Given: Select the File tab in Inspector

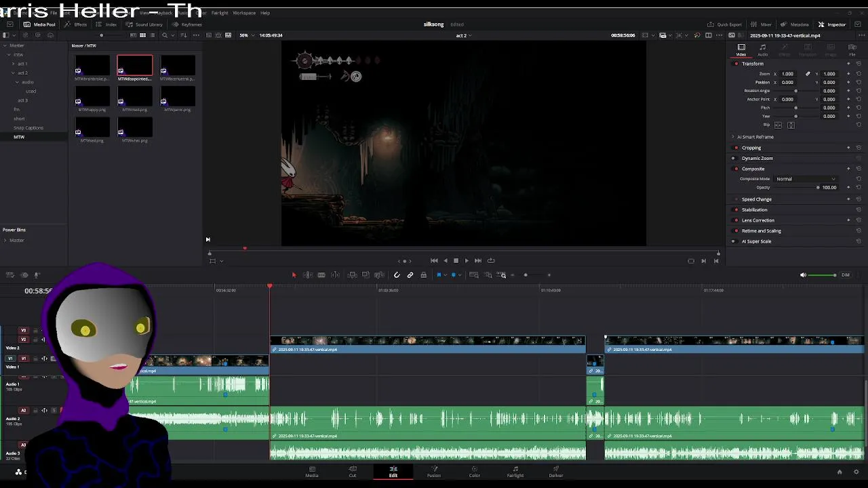Looking at the screenshot, I should [x=852, y=50].
